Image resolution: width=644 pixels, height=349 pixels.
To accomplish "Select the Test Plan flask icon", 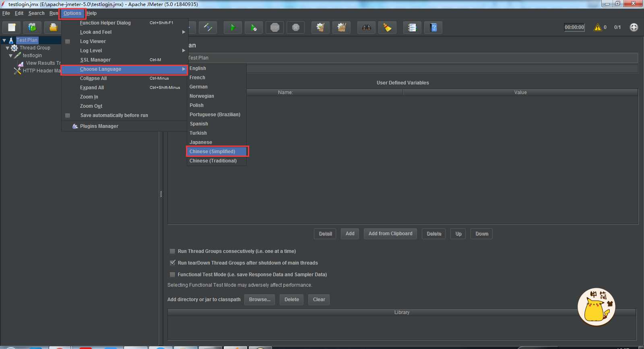I will click(x=11, y=40).
